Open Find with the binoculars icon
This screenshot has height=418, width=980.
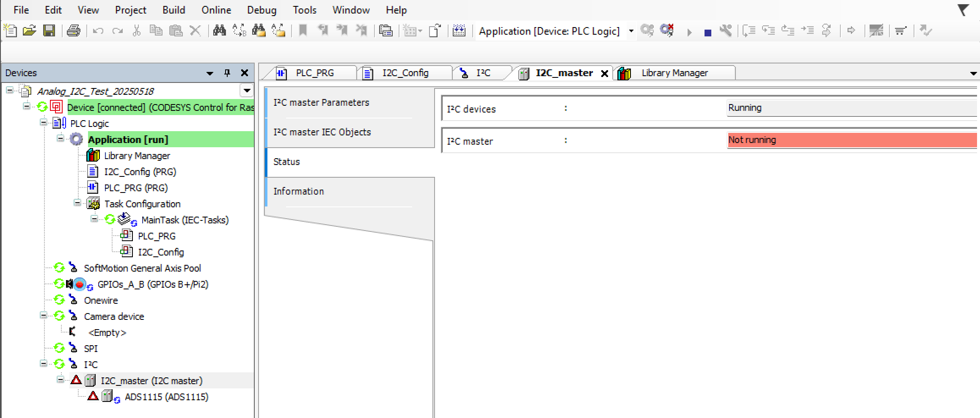click(x=219, y=31)
